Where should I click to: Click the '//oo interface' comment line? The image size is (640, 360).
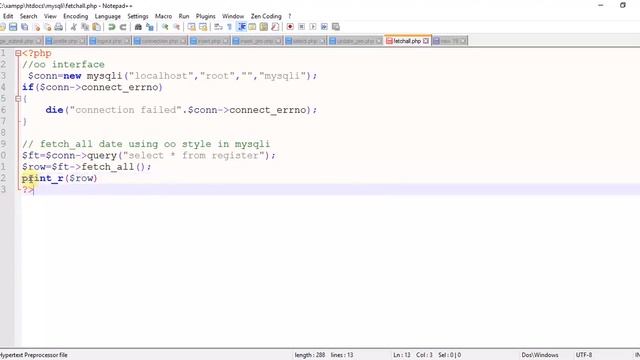63,64
